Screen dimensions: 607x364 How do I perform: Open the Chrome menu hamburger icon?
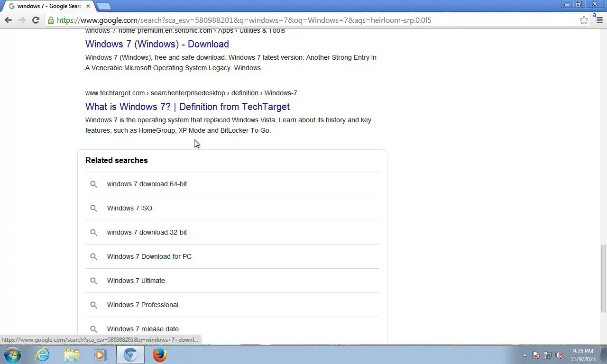tap(599, 20)
